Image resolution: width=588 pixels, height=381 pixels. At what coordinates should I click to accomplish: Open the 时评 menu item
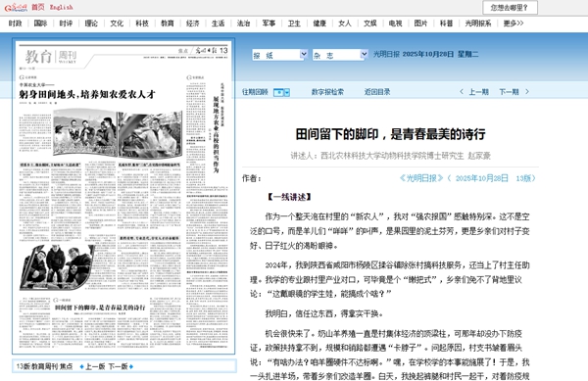66,24
